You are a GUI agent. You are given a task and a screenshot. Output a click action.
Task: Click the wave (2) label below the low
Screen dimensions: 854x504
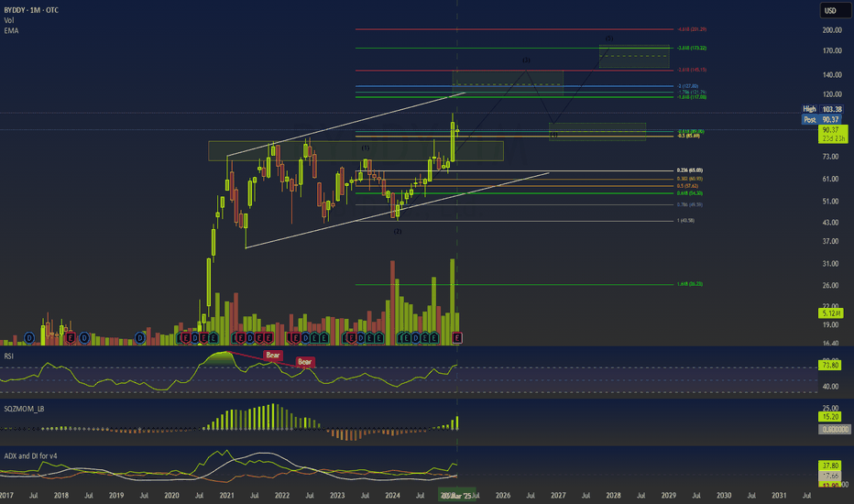click(x=398, y=231)
